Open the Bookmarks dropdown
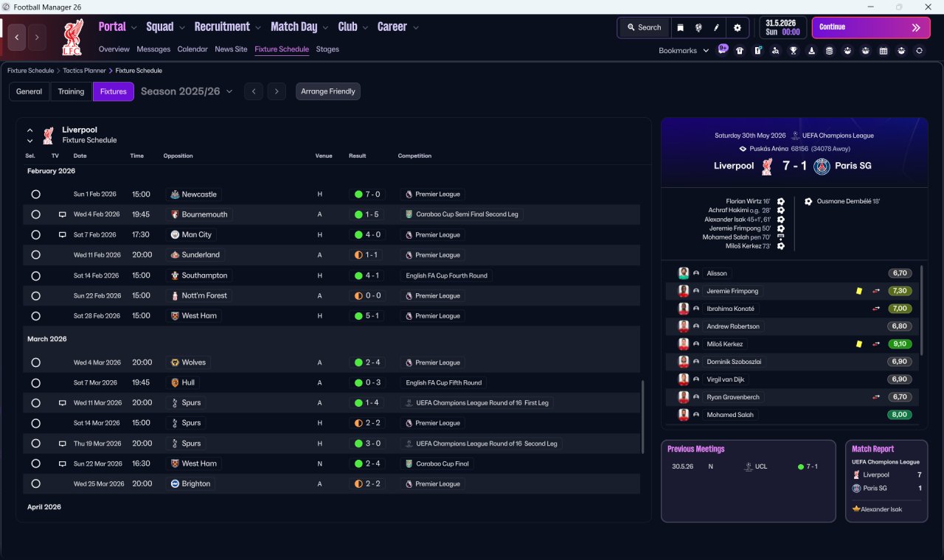 click(x=684, y=51)
